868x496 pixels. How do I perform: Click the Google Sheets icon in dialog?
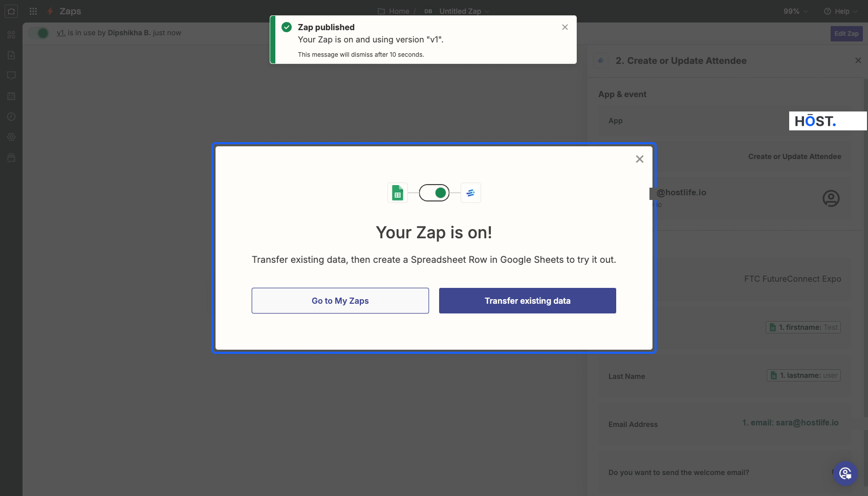(x=398, y=193)
